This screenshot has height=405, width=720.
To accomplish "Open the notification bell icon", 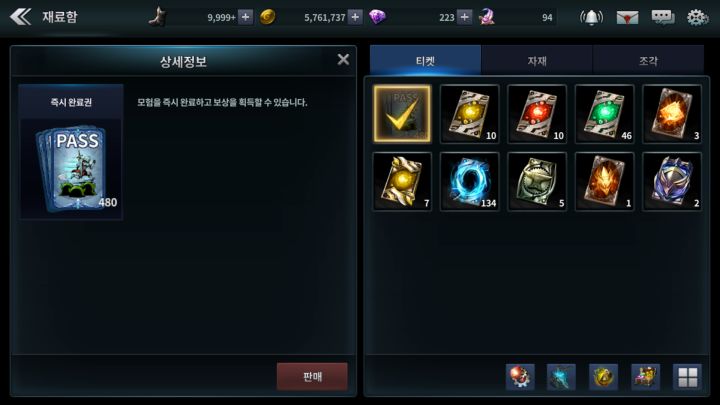I will pos(591,17).
